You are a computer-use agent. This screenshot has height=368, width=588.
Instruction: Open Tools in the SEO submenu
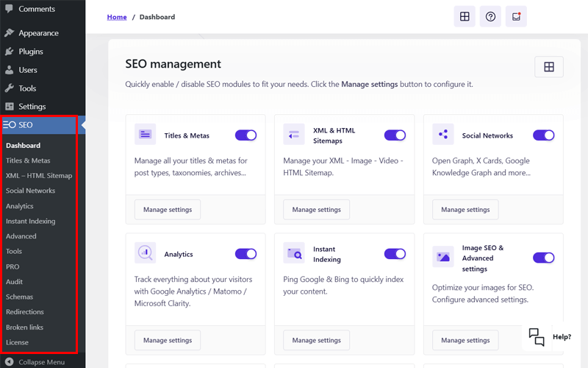click(x=14, y=251)
